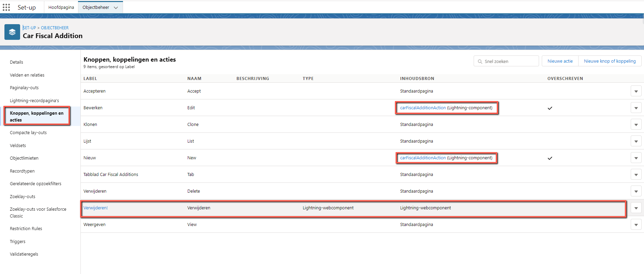The height and width of the screenshot is (274, 644).
Task: Open Veldsets in the sidebar
Action: 18,145
